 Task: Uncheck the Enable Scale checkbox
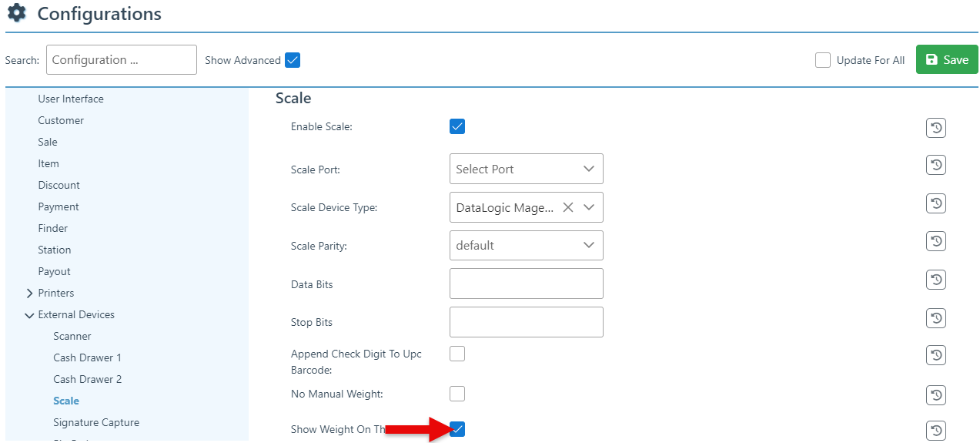[457, 126]
